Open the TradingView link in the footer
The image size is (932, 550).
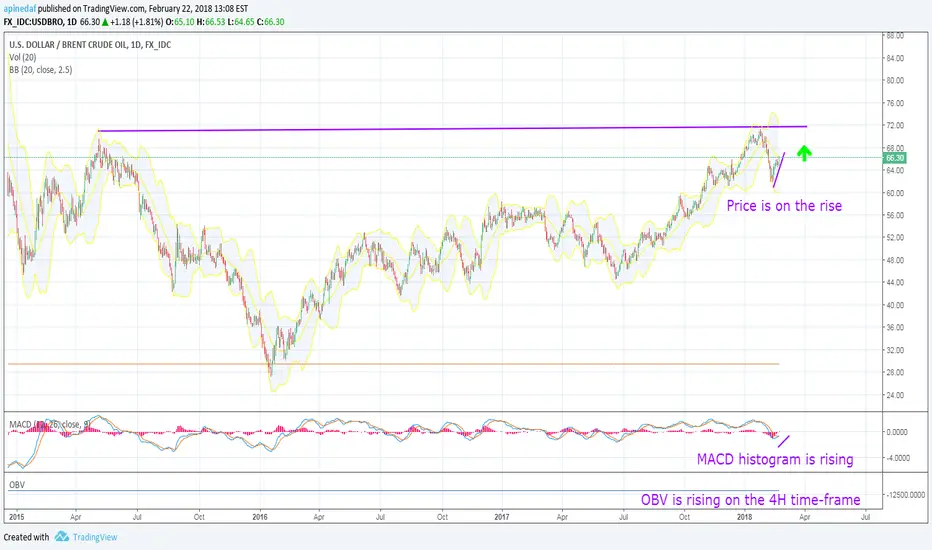pos(95,537)
